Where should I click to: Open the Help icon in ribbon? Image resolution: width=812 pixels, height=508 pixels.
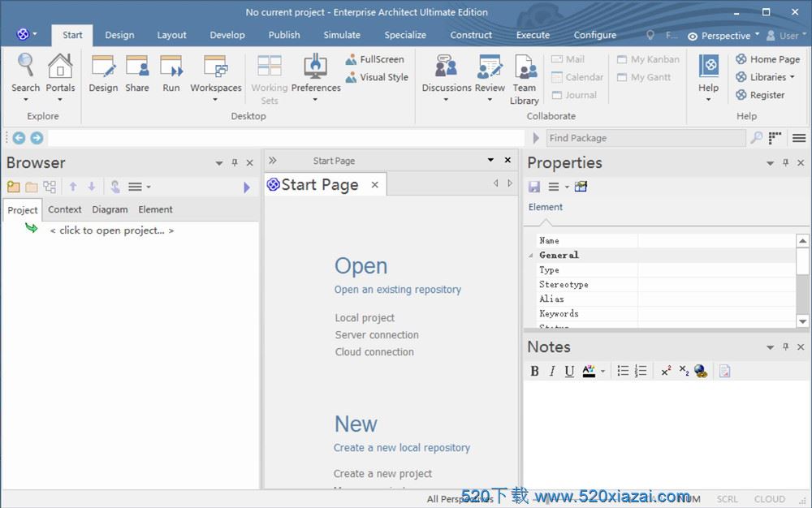point(708,76)
